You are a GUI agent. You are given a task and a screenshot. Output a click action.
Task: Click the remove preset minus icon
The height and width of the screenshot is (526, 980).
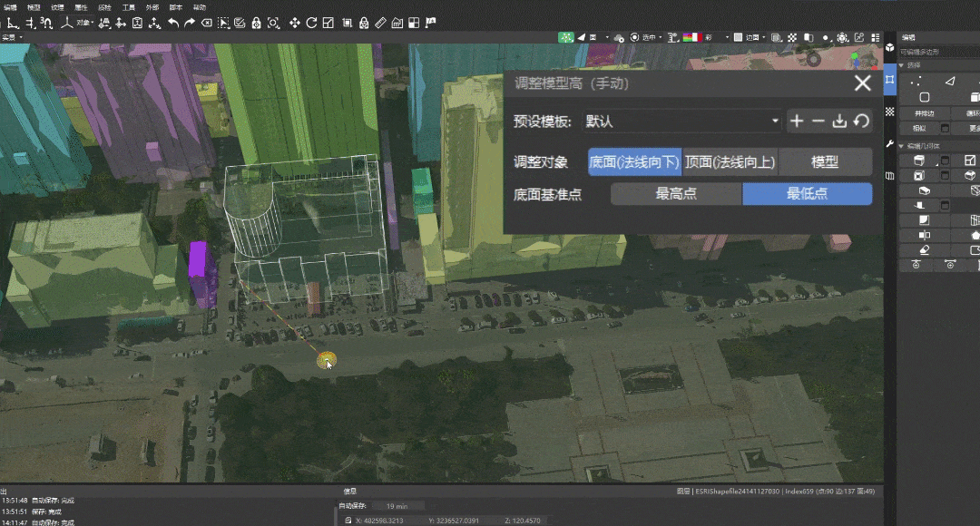tap(818, 121)
